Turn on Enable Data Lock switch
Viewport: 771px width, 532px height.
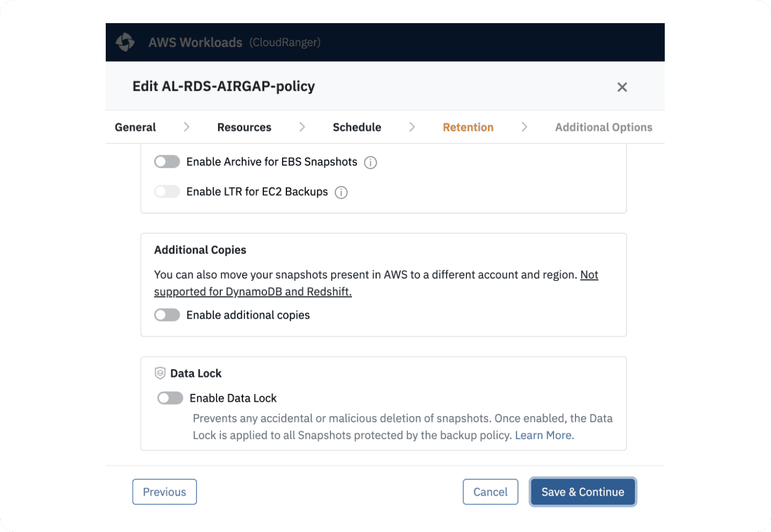point(170,398)
